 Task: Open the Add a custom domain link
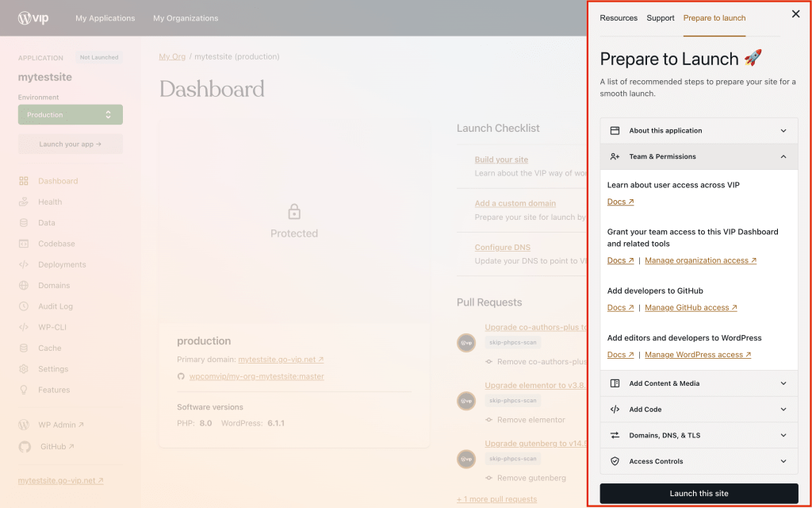point(515,203)
